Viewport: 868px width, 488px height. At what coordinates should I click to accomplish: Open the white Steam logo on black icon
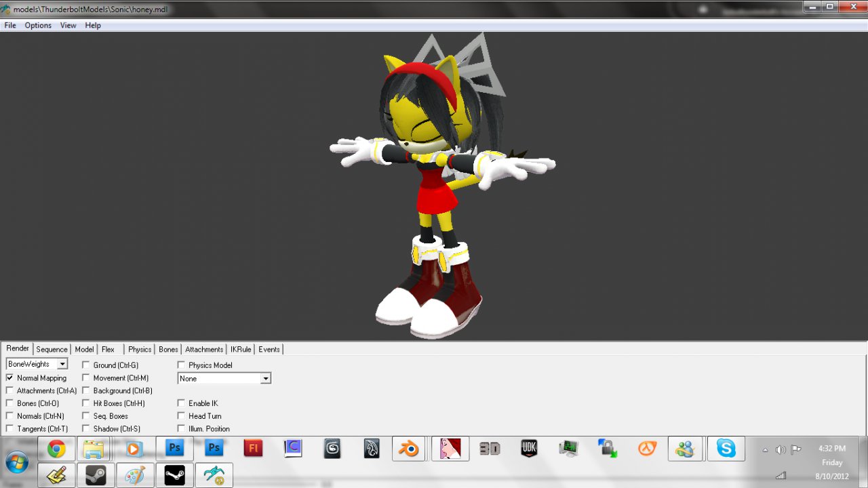coord(175,476)
